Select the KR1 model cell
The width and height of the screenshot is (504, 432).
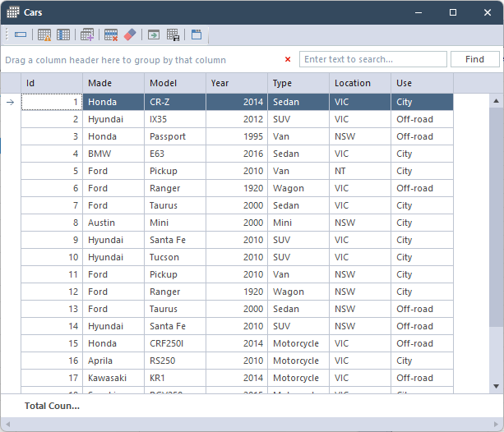coord(175,378)
